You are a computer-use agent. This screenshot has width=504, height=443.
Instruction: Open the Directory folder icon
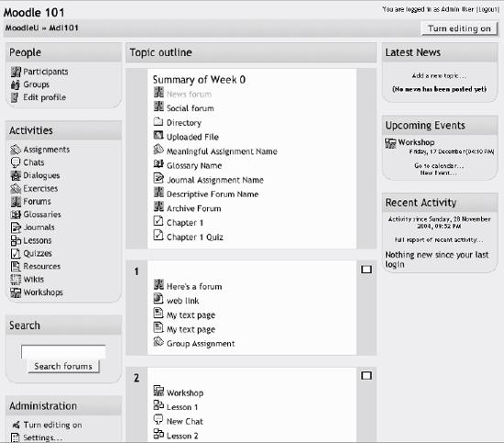159,122
